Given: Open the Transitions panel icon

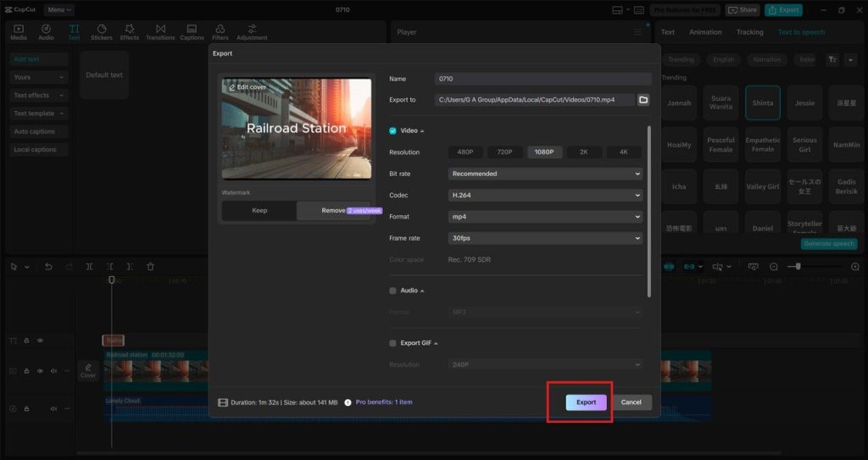Looking at the screenshot, I should [x=160, y=32].
